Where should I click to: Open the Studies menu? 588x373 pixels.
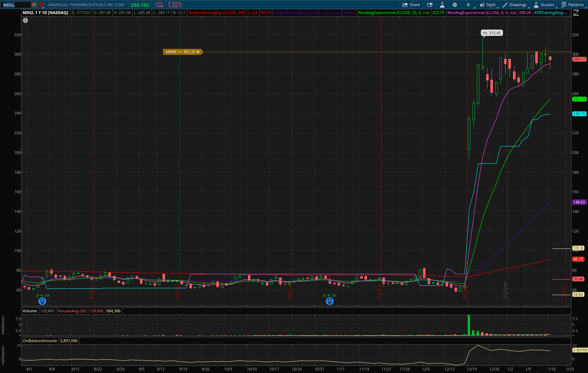click(544, 4)
